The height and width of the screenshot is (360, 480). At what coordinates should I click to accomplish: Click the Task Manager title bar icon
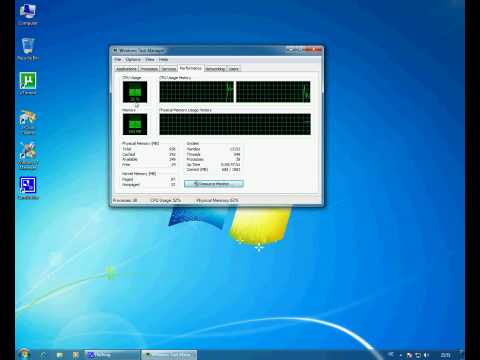pyautogui.click(x=115, y=51)
